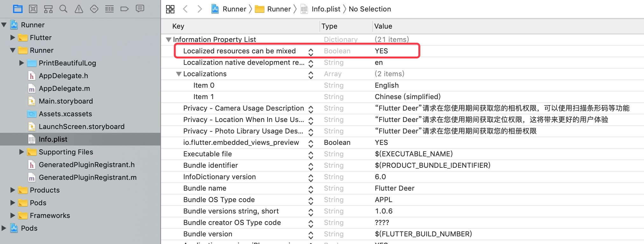Viewport: 644px width, 244px height.
Task: Click the Runner folder breadcrumb
Action: pos(273,9)
